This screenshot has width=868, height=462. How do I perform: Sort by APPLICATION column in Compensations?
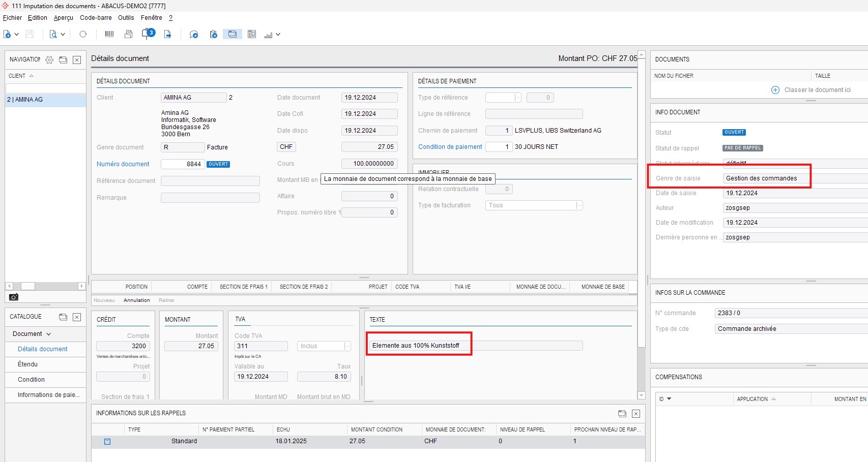pos(756,399)
